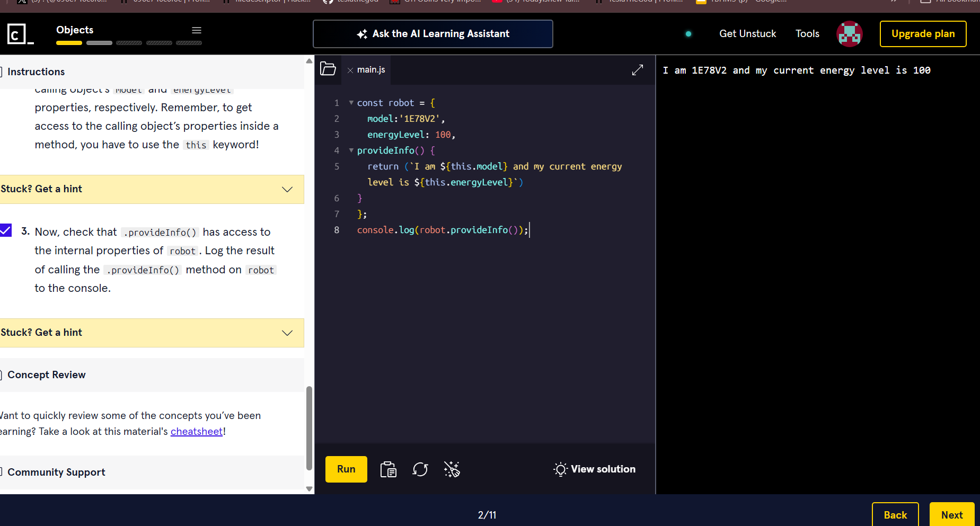Image resolution: width=980 pixels, height=526 pixels.
Task: Open the Tools menu
Action: tap(807, 34)
